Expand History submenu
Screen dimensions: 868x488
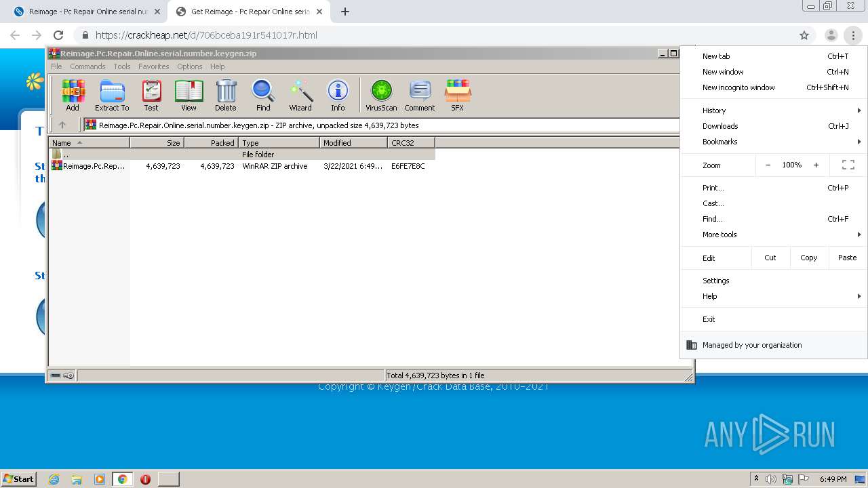[774, 110]
